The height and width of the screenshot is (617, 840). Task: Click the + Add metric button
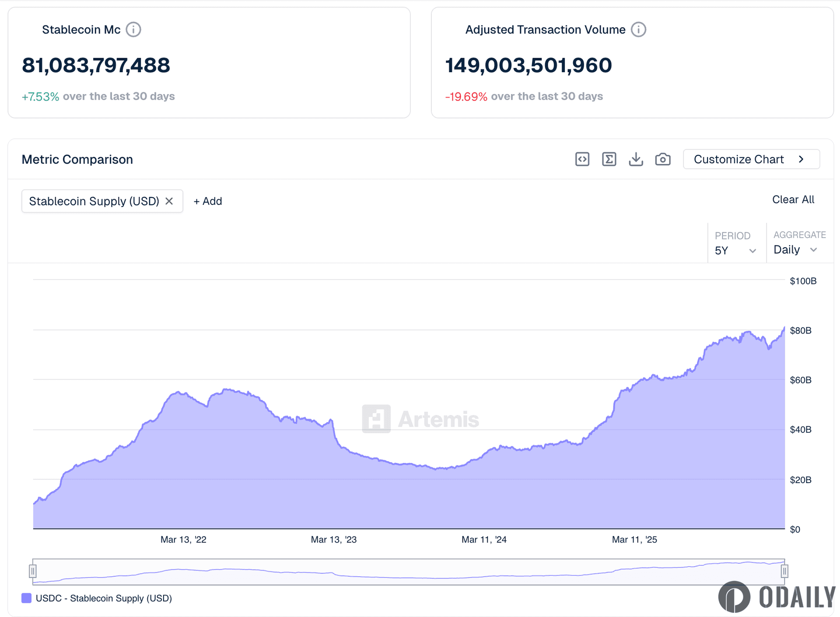click(x=207, y=201)
